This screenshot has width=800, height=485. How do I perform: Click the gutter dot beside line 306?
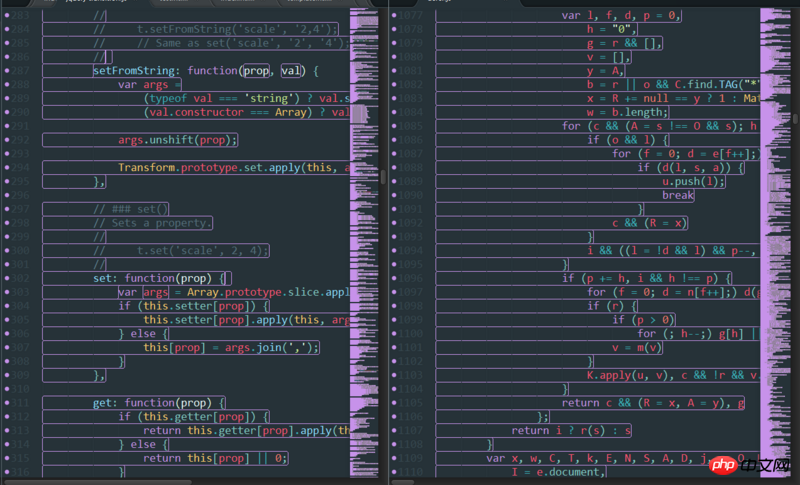click(7, 333)
